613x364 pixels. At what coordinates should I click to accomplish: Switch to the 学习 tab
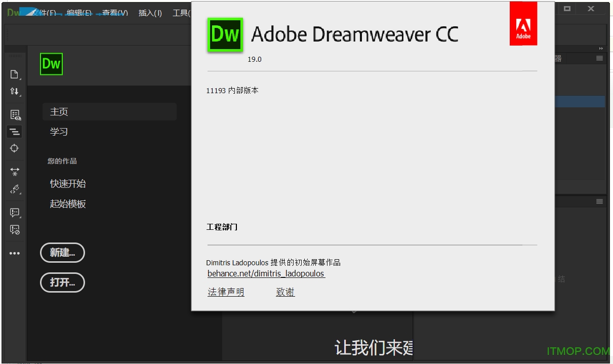pyautogui.click(x=59, y=132)
